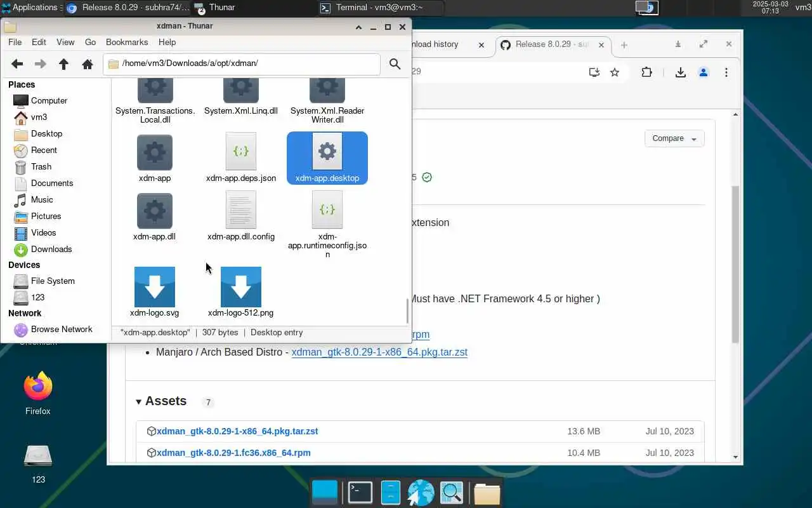Viewport: 812px width, 508px height.
Task: Open folder launcher in bottom dock
Action: (x=487, y=493)
